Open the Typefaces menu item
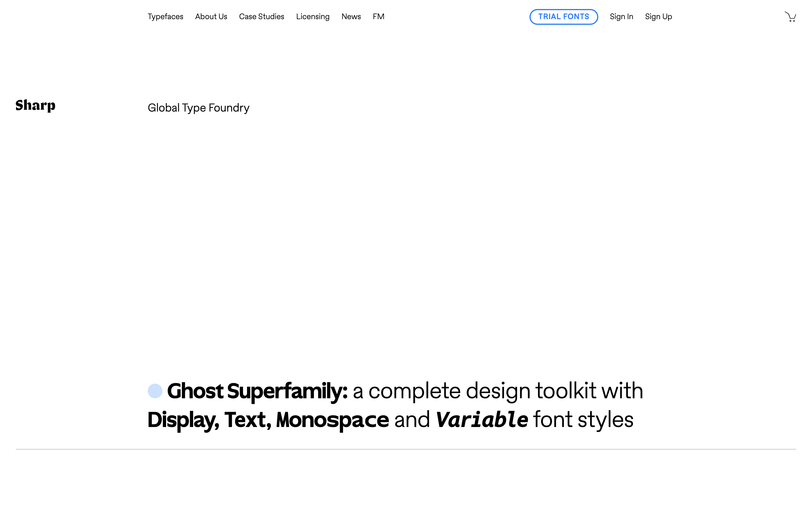 166,17
